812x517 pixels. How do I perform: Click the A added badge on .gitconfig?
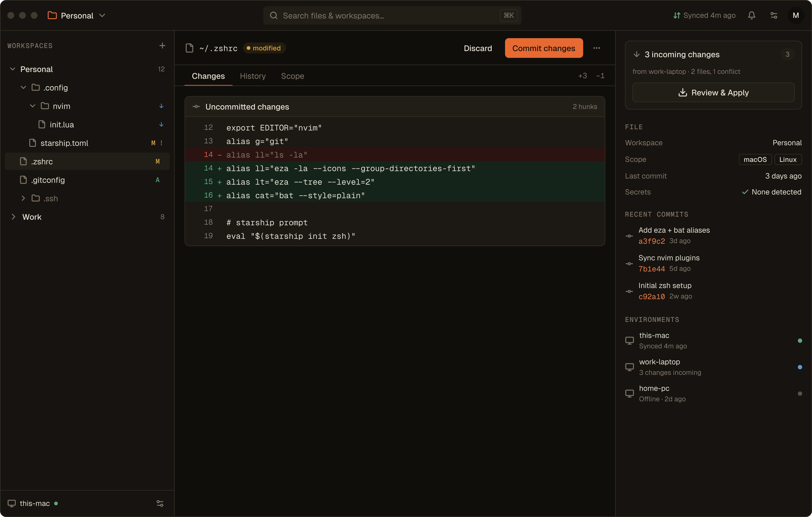click(x=157, y=180)
